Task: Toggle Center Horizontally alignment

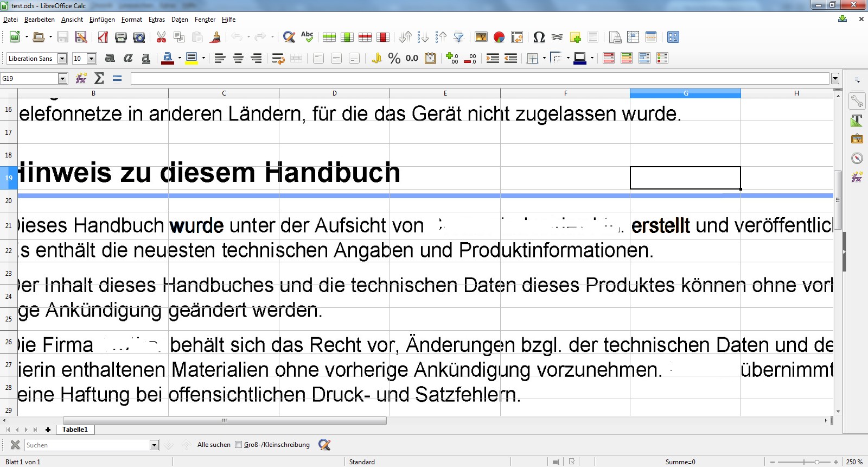Action: (238, 58)
